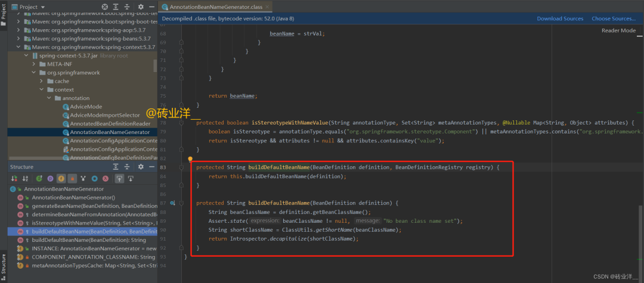644x283 pixels.
Task: Toggle Show Lambdas filter in Structure
Action: pos(105,178)
